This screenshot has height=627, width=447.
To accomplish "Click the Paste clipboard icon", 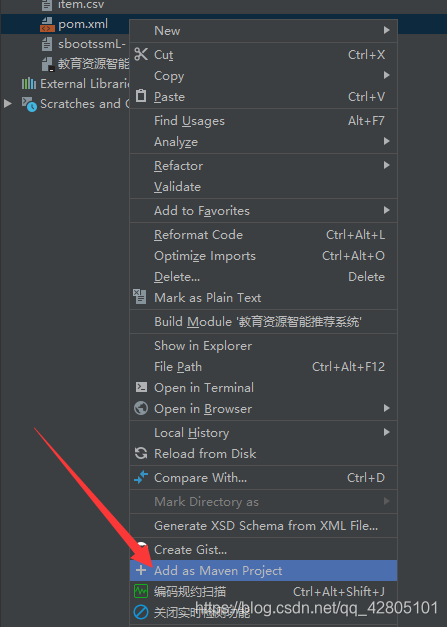I will pos(141,96).
